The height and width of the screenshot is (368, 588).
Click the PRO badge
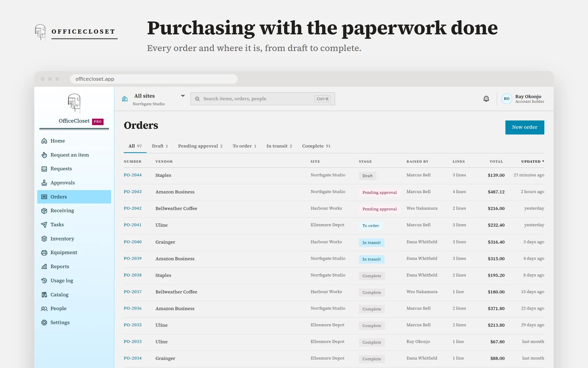[98, 121]
